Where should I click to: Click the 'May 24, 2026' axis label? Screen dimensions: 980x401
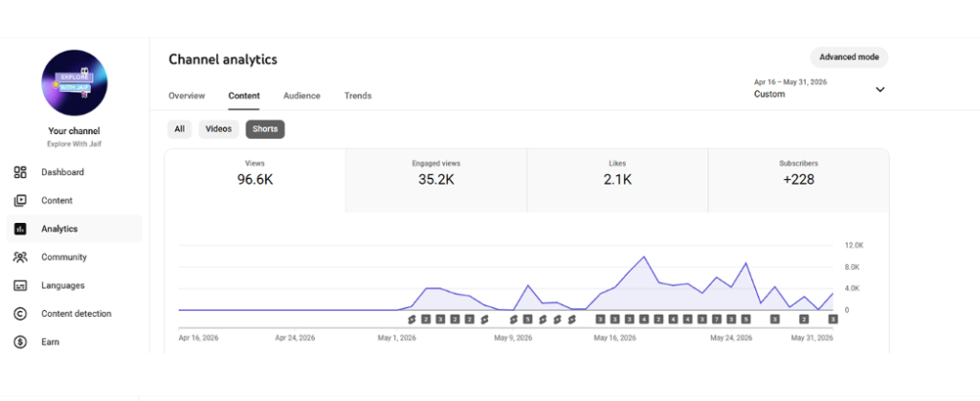click(730, 338)
